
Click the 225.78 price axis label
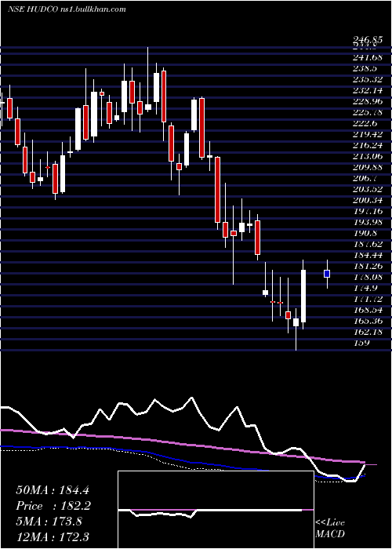(x=368, y=112)
